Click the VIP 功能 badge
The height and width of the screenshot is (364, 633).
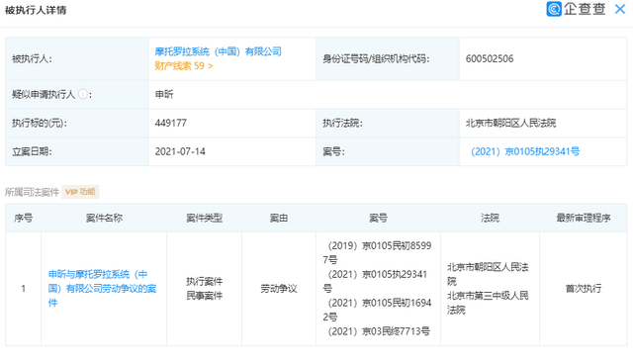(x=80, y=192)
